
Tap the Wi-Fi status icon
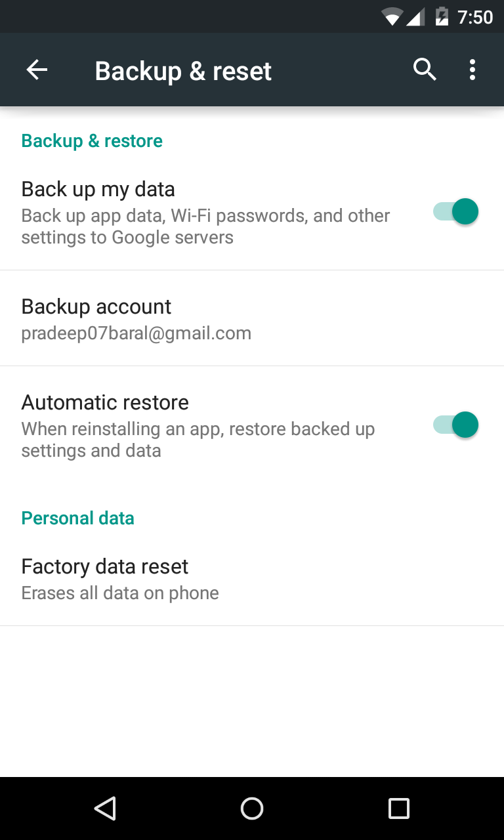(x=392, y=17)
